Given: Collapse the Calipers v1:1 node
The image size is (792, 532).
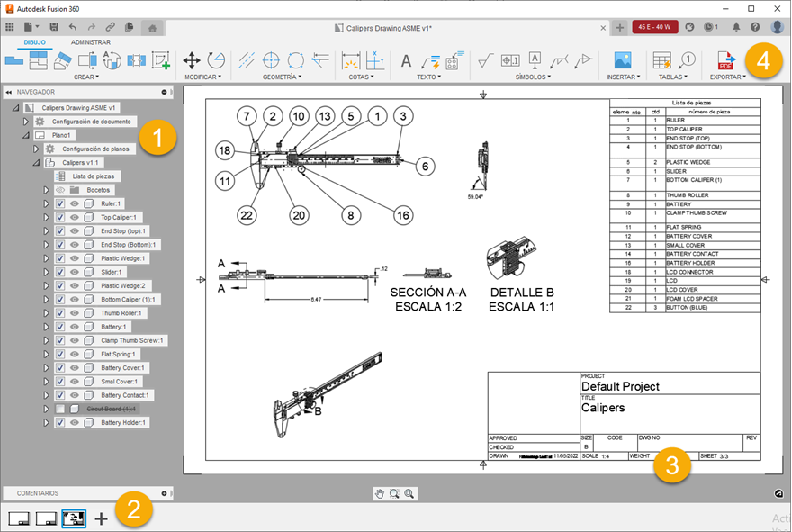Looking at the screenshot, I should (x=36, y=163).
